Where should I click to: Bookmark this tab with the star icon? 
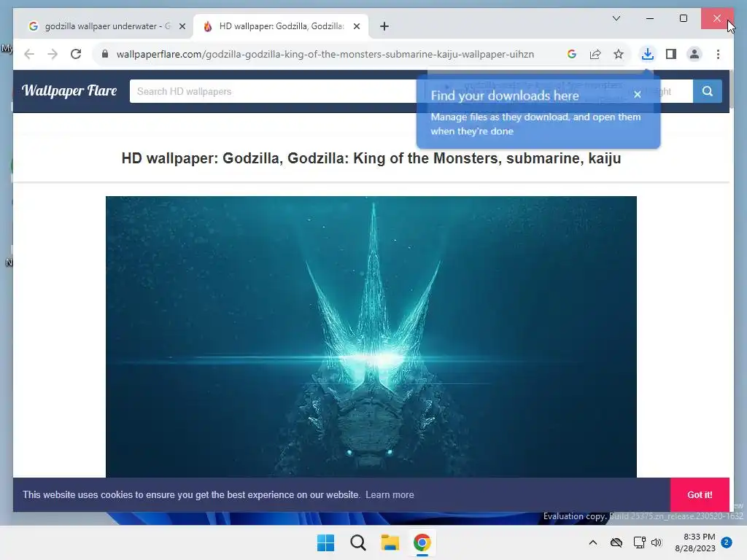(619, 54)
